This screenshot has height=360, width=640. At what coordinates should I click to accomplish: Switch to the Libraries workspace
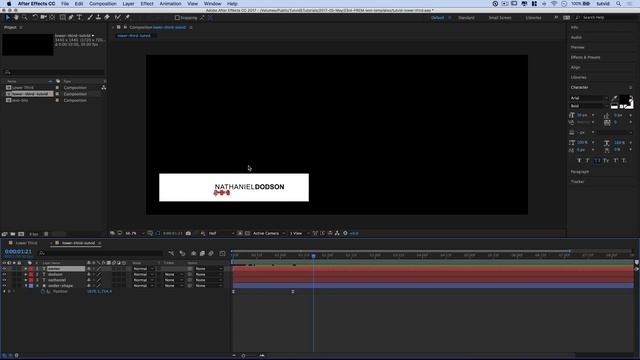[x=533, y=18]
